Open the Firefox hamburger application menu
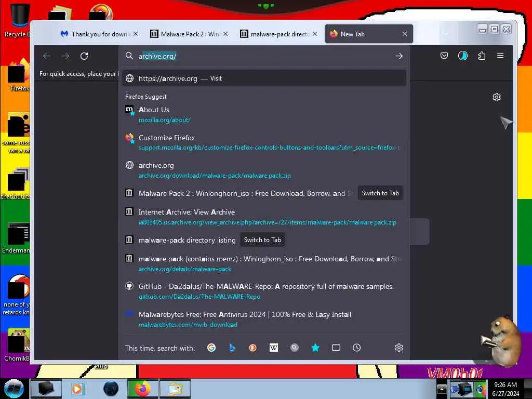Viewport: 532px width, 399px height. pos(500,56)
